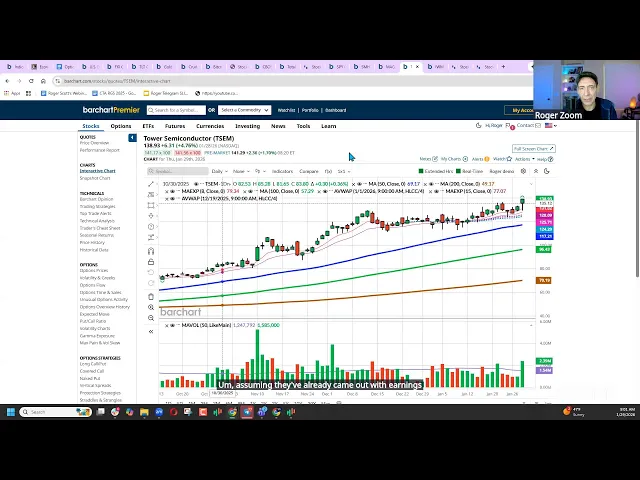The height and width of the screenshot is (480, 640).
Task: Redo the last chart action
Action: (x=151, y=283)
